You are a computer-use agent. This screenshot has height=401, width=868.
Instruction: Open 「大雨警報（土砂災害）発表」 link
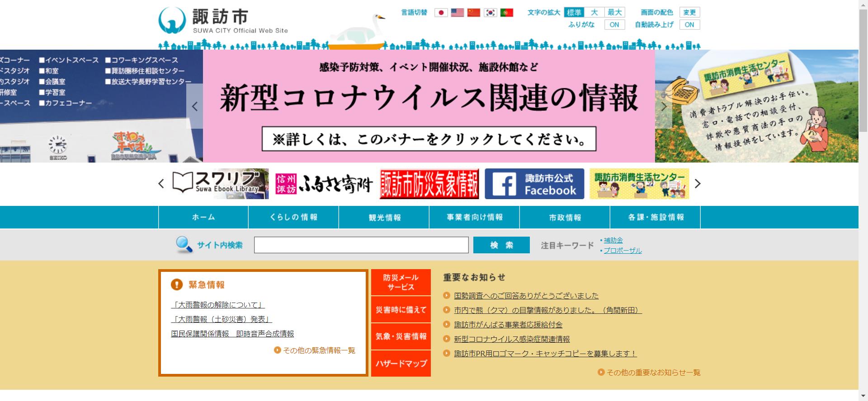(222, 319)
